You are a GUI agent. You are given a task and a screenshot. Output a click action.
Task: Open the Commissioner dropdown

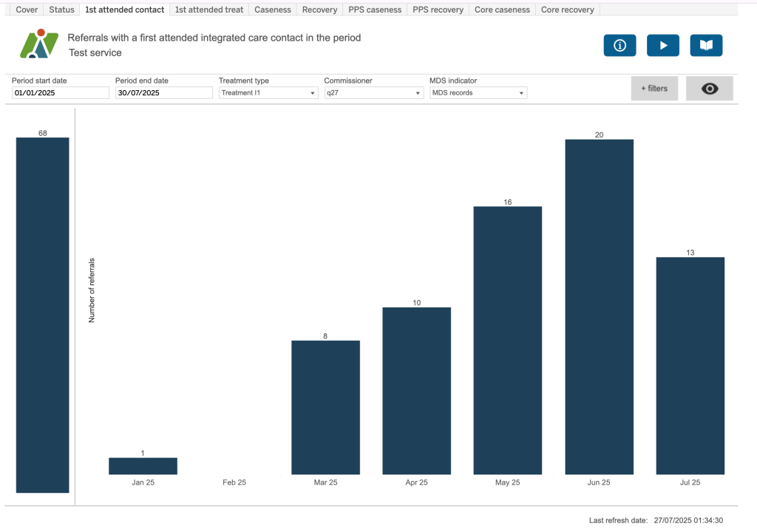(x=373, y=93)
